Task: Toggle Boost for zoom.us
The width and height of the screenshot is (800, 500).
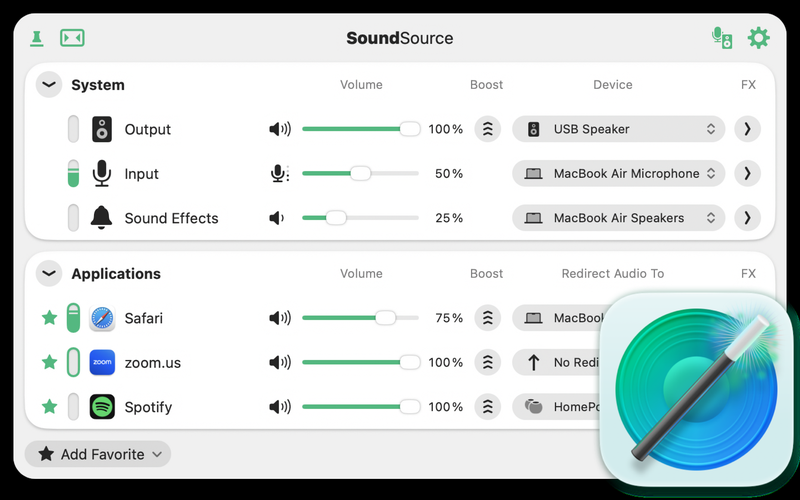Action: (488, 362)
